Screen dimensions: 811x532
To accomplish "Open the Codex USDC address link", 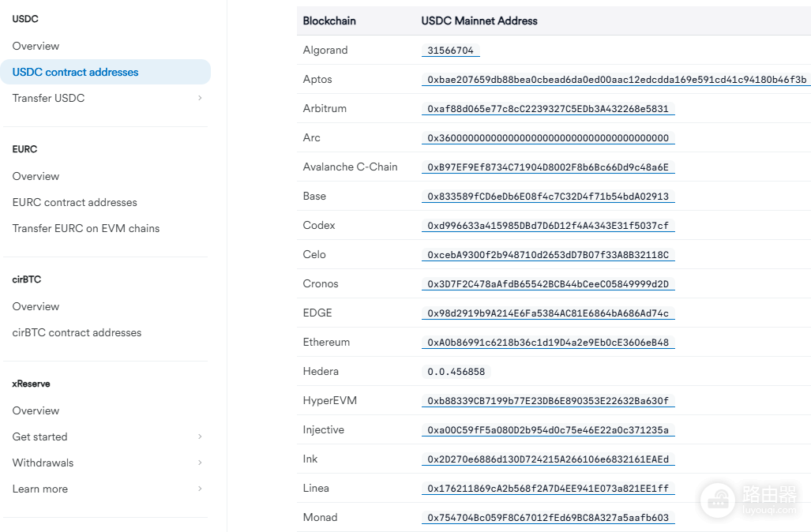I will (x=548, y=226).
